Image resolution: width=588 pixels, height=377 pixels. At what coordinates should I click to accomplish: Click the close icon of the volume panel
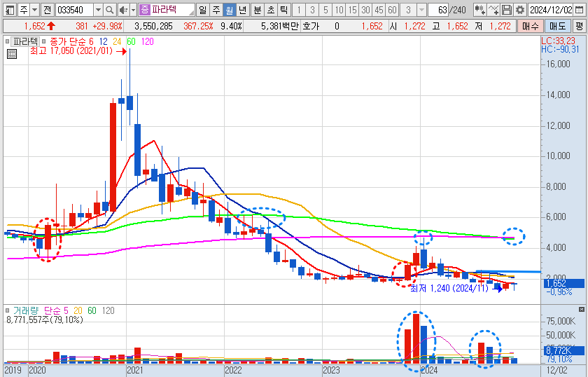582,310
